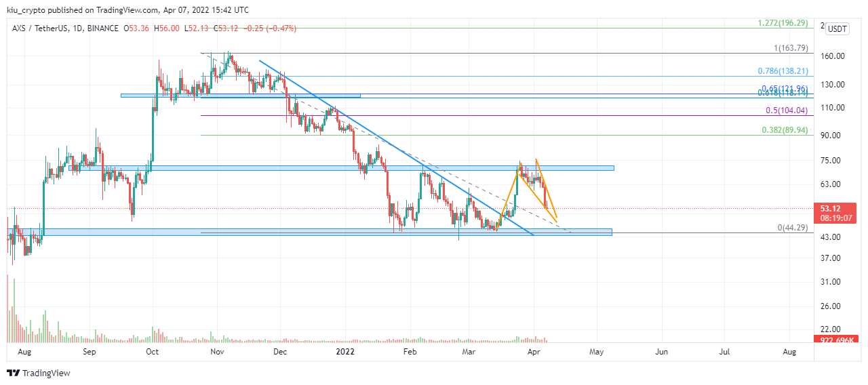868x385 pixels.
Task: Select the close value C53.12
Action: point(226,28)
